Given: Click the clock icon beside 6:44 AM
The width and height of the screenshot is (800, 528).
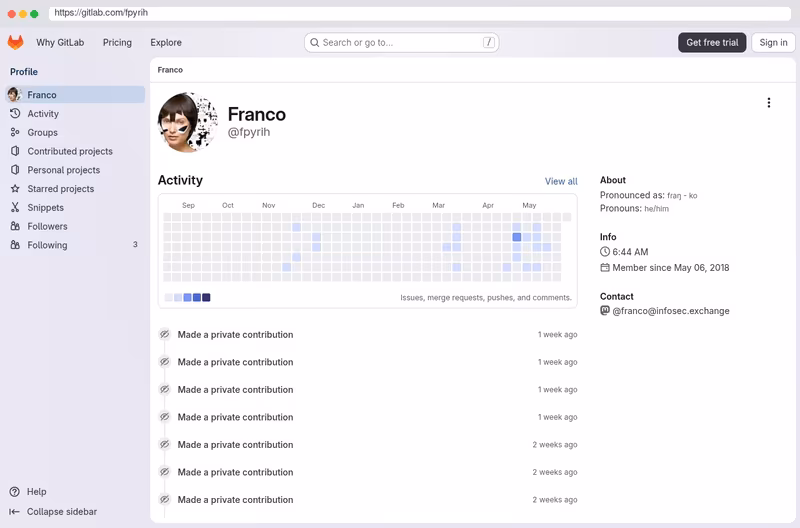Looking at the screenshot, I should [x=605, y=252].
